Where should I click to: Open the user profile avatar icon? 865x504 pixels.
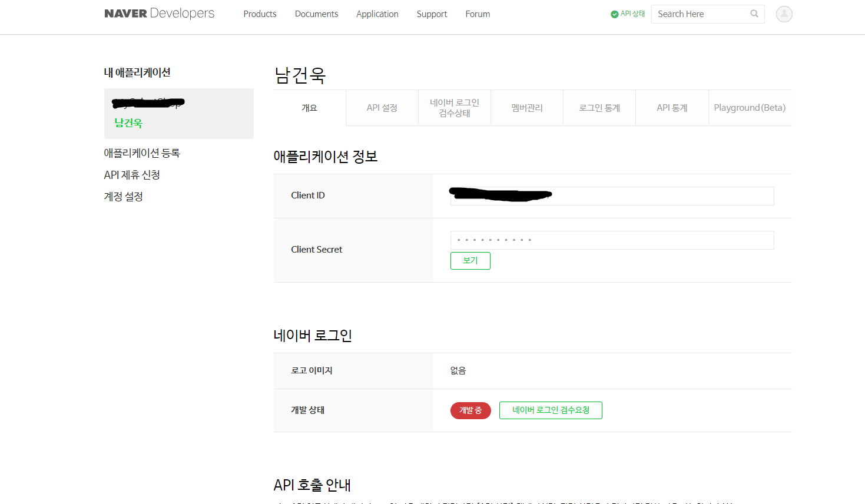coord(784,14)
